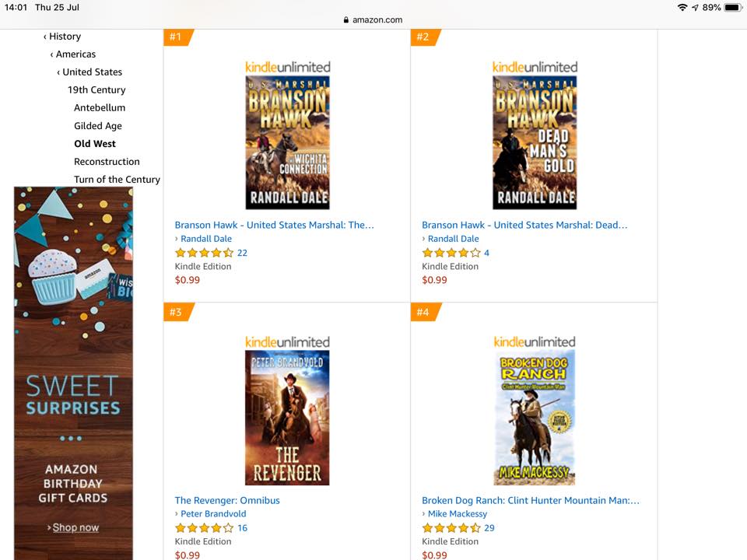The width and height of the screenshot is (747, 560).
Task: Open the Broken Dog Ranch book cover
Action: click(535, 418)
